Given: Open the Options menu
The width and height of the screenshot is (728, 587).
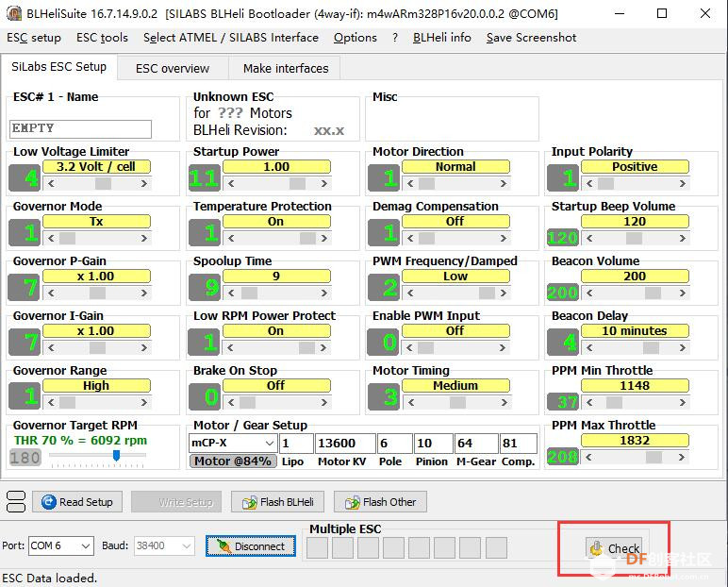Looking at the screenshot, I should coord(356,38).
